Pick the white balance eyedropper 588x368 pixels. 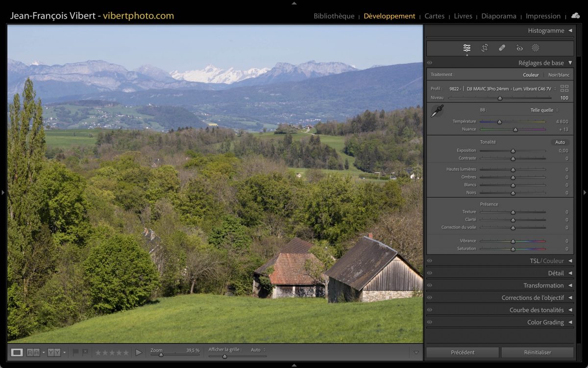click(x=437, y=111)
